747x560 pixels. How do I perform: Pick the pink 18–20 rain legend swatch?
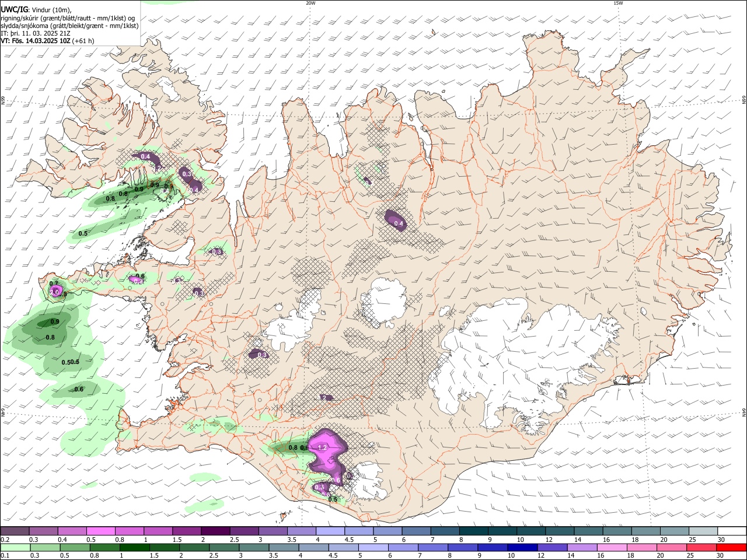(x=641, y=548)
